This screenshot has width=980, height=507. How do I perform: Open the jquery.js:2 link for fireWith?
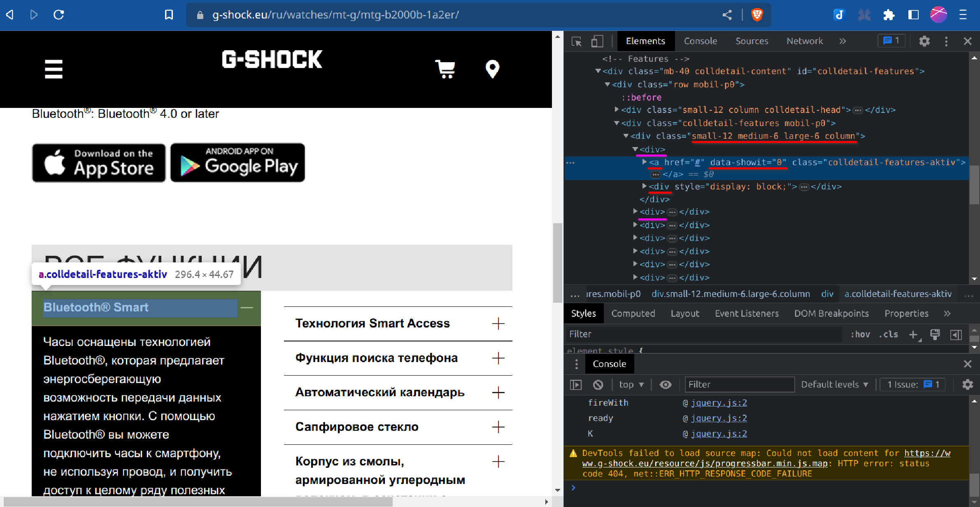[719, 403]
